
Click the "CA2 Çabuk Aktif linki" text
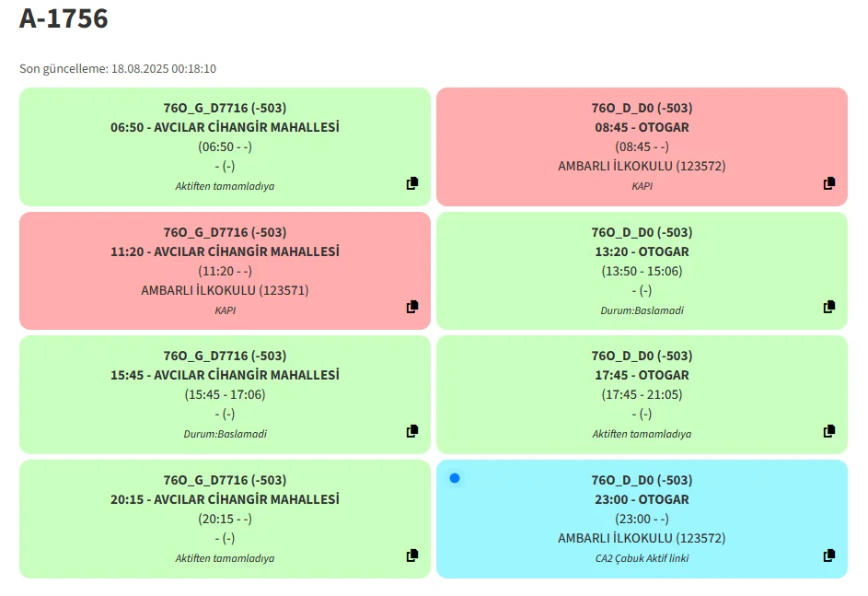[642, 558]
